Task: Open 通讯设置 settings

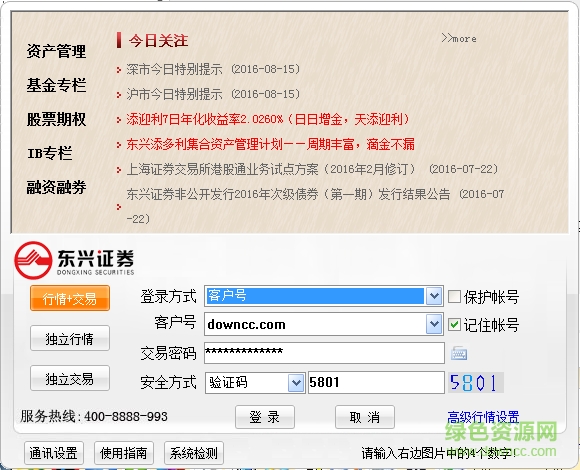Action: tap(54, 453)
